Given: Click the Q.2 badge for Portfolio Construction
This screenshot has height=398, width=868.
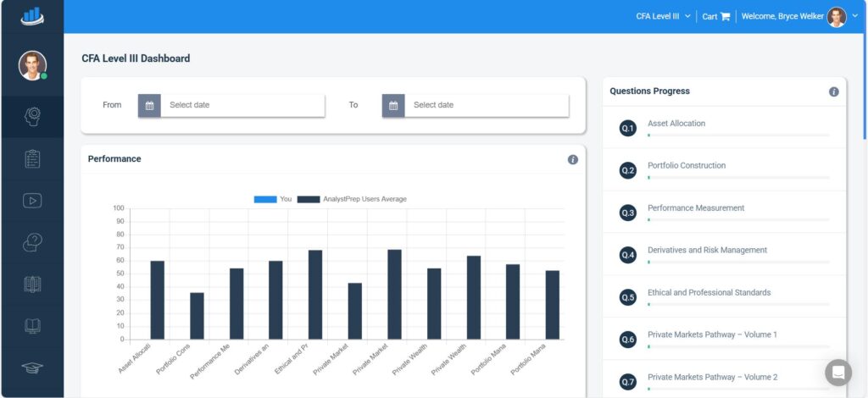Looking at the screenshot, I should tap(628, 170).
